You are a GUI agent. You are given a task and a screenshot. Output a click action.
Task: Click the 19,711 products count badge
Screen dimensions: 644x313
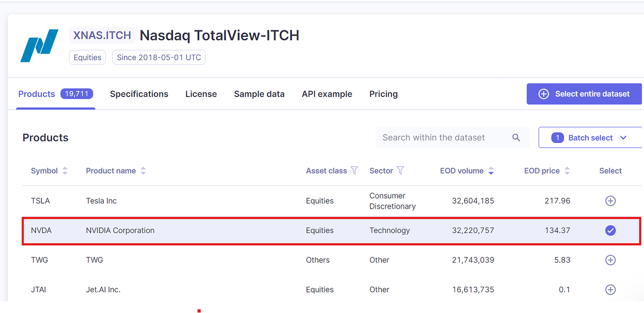pos(77,94)
